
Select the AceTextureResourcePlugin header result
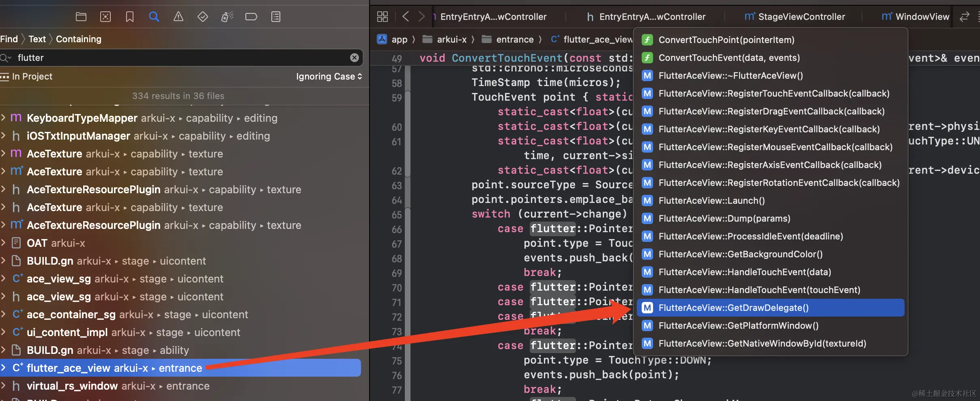click(181, 190)
